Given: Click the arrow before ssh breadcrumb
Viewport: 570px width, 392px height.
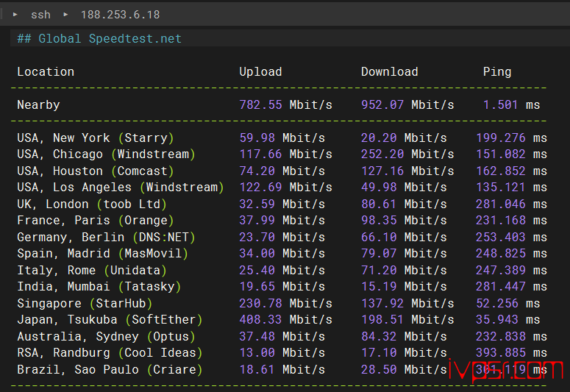Looking at the screenshot, I should click(x=15, y=15).
